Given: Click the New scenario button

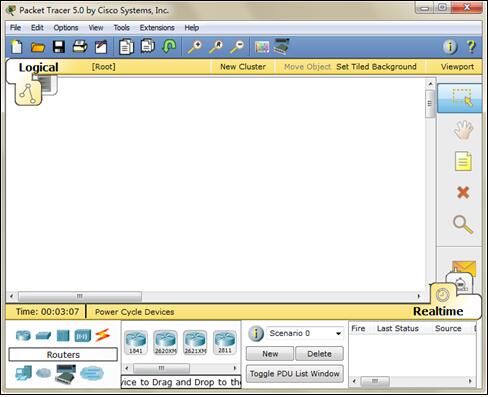Looking at the screenshot, I should [270, 354].
